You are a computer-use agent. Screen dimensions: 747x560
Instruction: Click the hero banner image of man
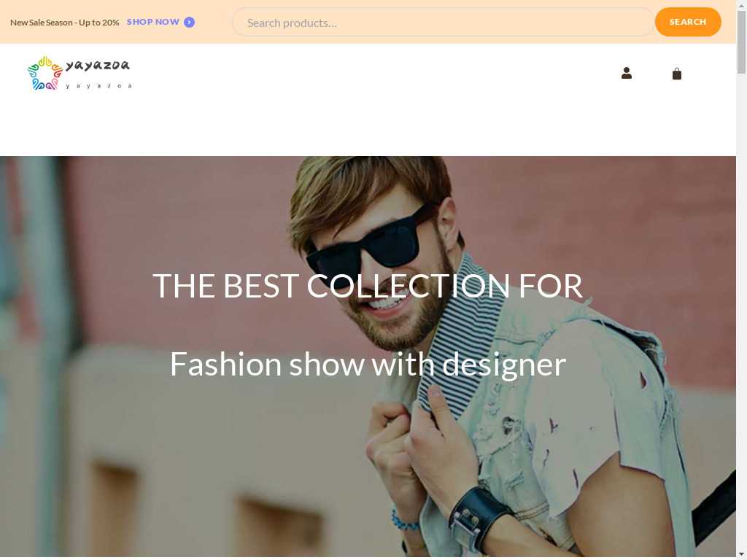pos(368,356)
